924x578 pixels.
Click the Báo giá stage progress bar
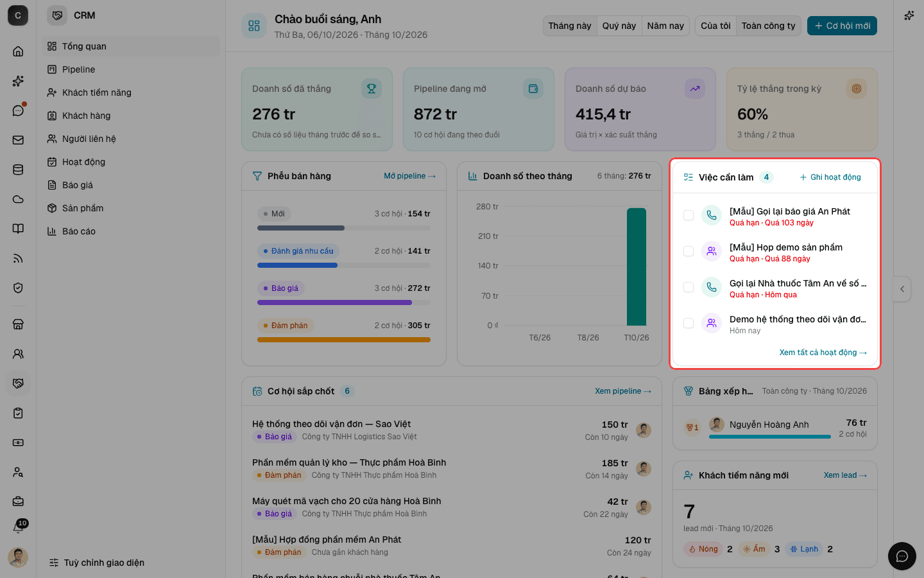click(344, 302)
